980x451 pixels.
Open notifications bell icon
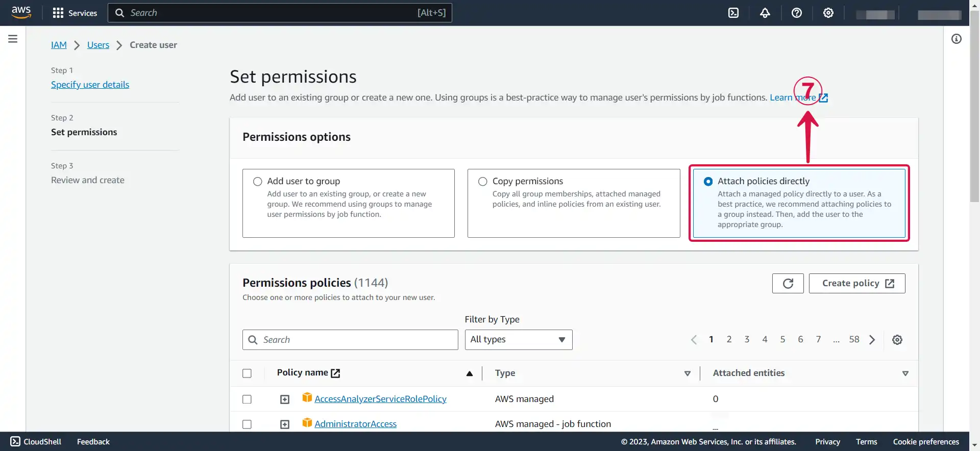pos(765,13)
